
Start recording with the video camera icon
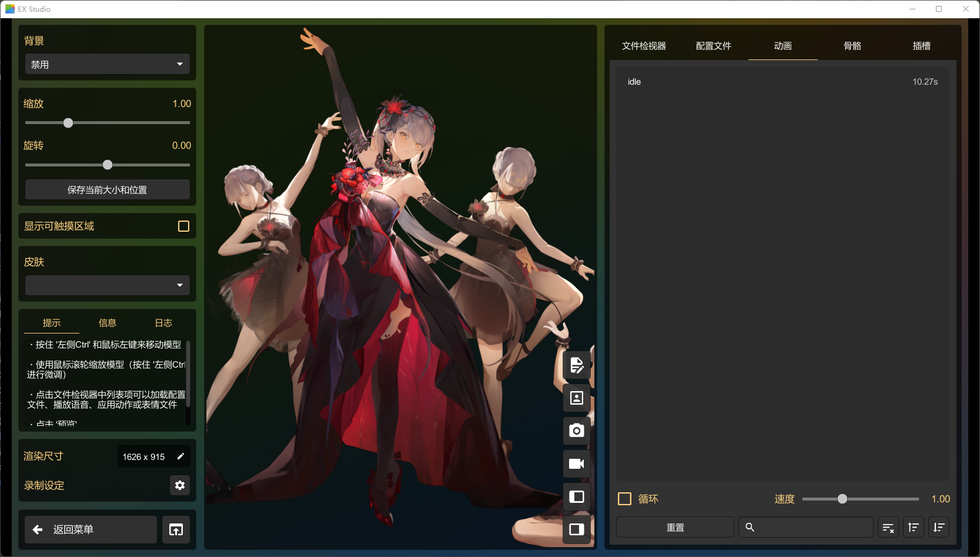click(x=577, y=464)
